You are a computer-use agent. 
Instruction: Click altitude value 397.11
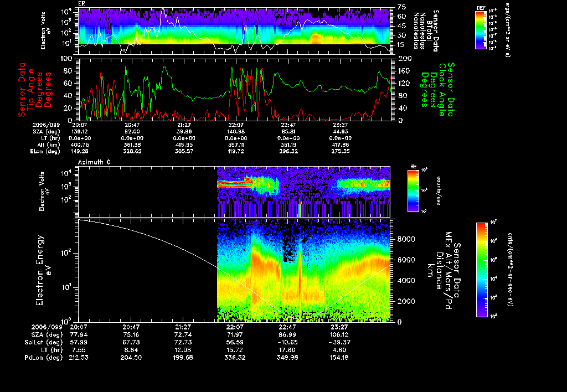(x=236, y=145)
